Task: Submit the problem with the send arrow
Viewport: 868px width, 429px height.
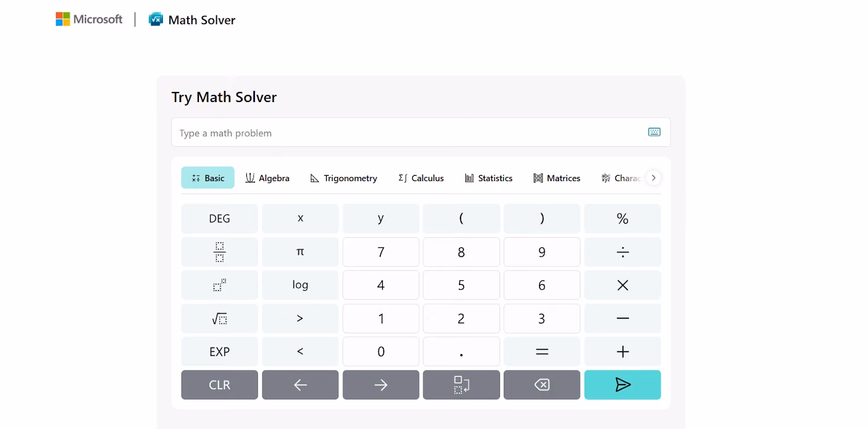Action: coord(622,385)
